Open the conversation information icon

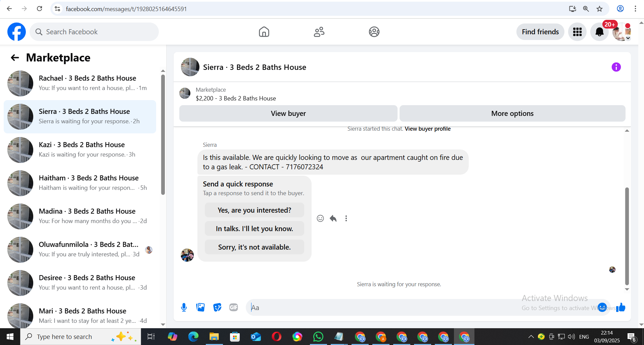click(x=616, y=67)
